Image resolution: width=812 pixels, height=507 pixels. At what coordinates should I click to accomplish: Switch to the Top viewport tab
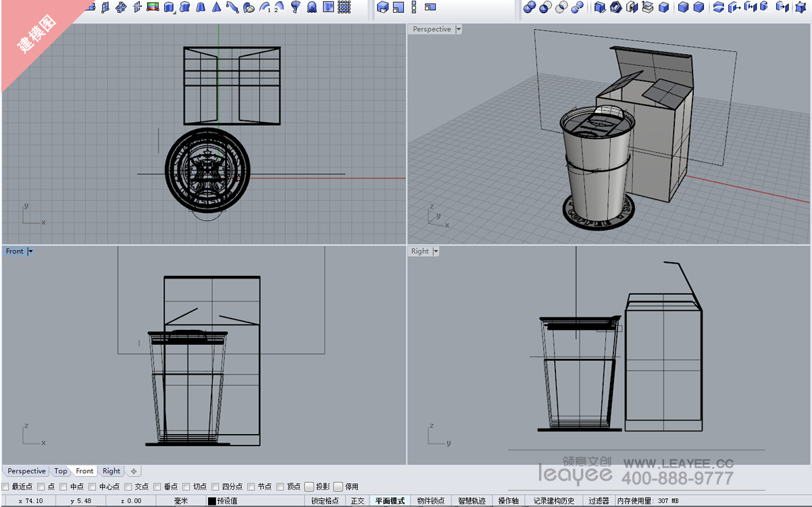pyautogui.click(x=61, y=471)
